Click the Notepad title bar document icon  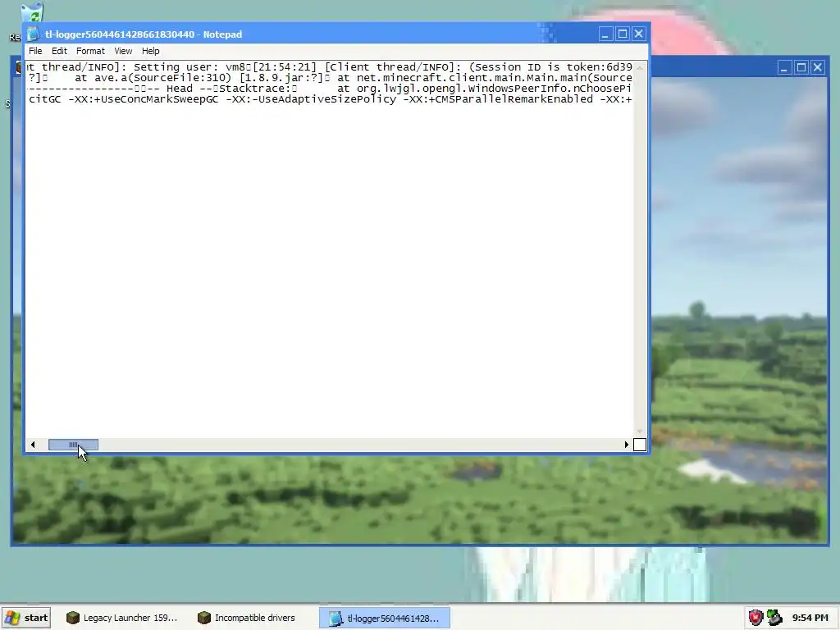coord(33,34)
